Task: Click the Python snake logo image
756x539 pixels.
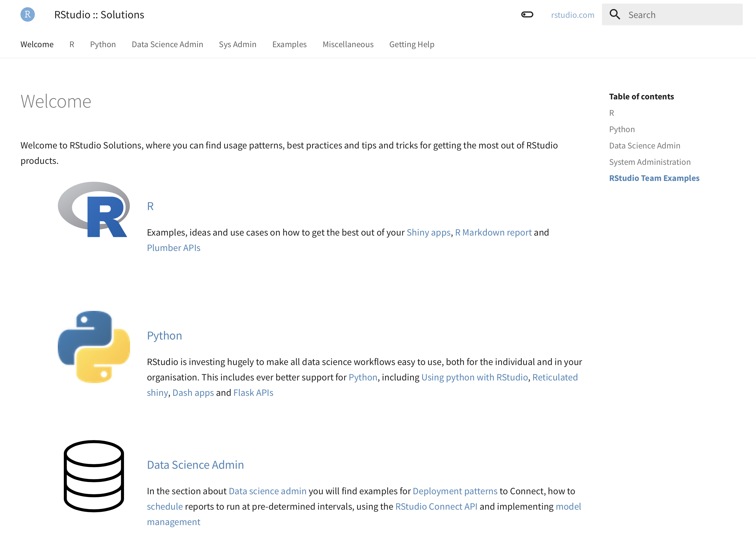Action: pyautogui.click(x=94, y=346)
